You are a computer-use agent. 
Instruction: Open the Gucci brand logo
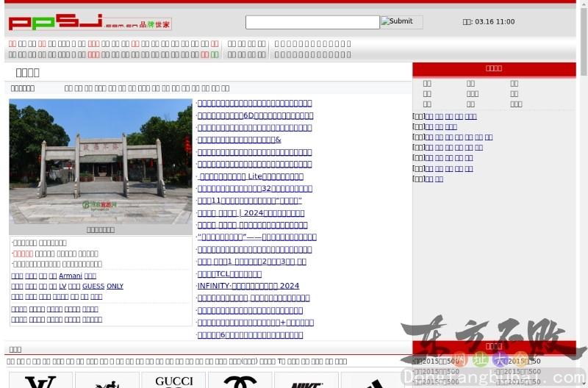coord(174,381)
